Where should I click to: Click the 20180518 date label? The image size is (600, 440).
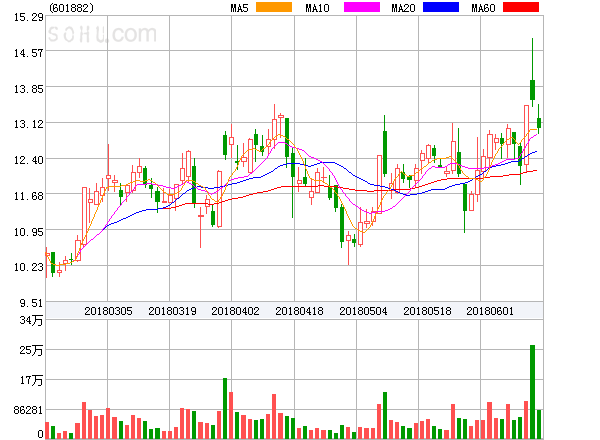427,311
